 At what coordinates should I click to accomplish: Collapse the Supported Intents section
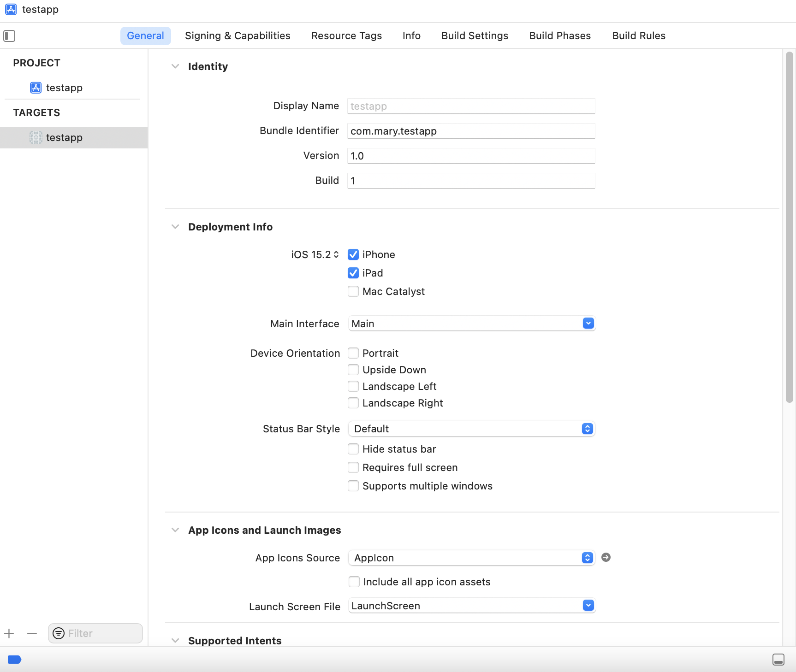[x=175, y=641]
